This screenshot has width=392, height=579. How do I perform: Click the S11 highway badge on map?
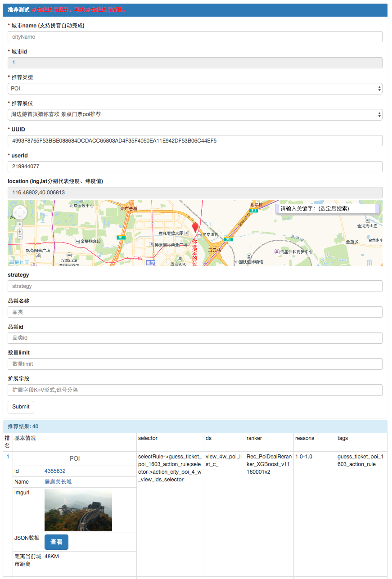tap(121, 237)
